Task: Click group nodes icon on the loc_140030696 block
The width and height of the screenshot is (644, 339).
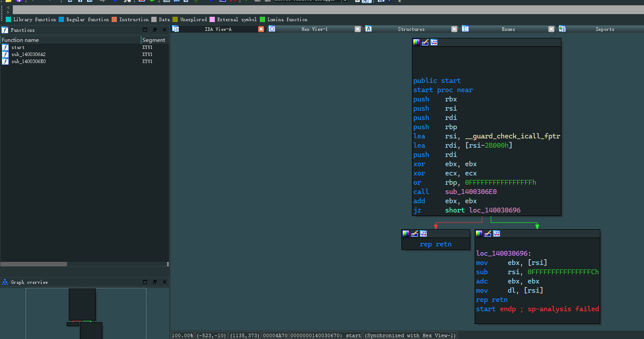Action: pyautogui.click(x=497, y=234)
